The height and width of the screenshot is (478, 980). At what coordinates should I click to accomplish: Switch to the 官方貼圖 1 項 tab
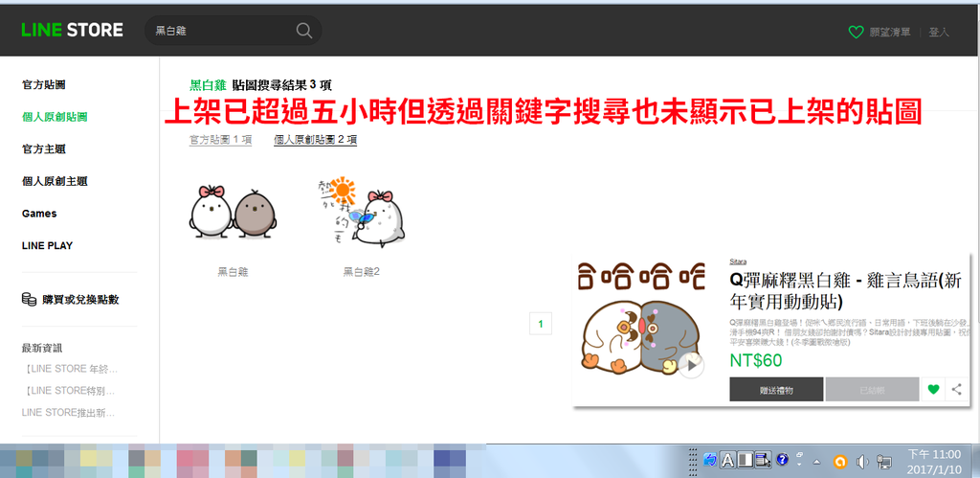tap(220, 140)
